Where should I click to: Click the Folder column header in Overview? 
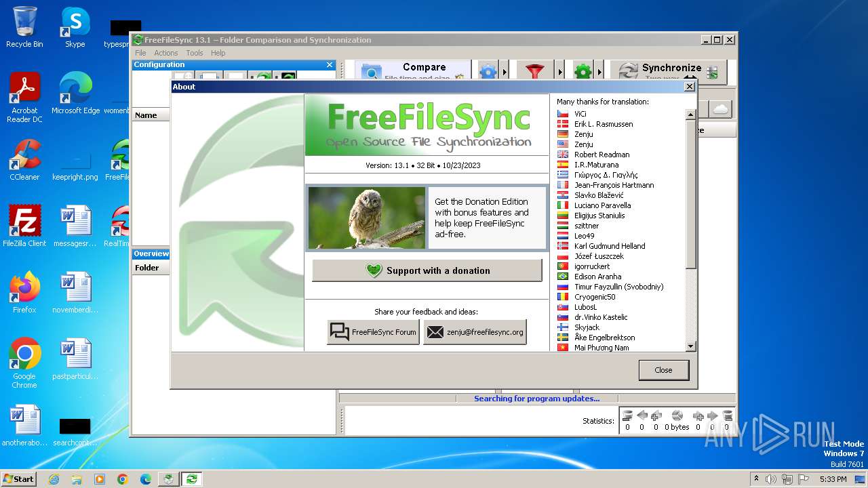pyautogui.click(x=151, y=268)
